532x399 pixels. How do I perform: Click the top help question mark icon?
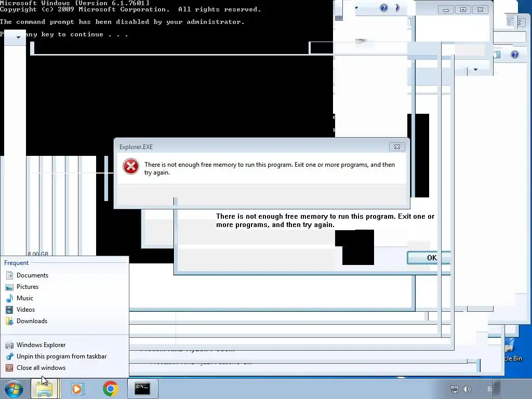tap(384, 8)
